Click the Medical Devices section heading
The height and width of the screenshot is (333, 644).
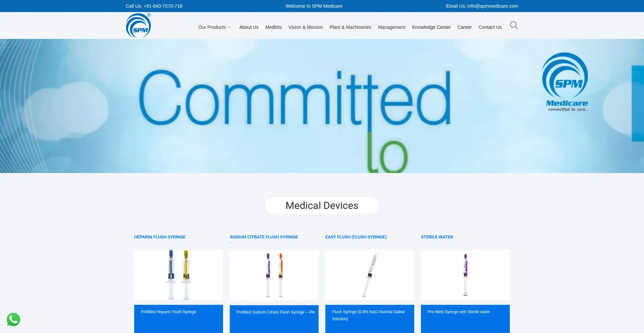click(x=322, y=206)
